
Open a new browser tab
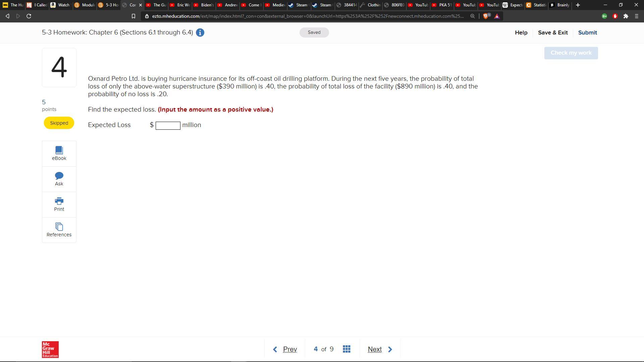point(578,5)
